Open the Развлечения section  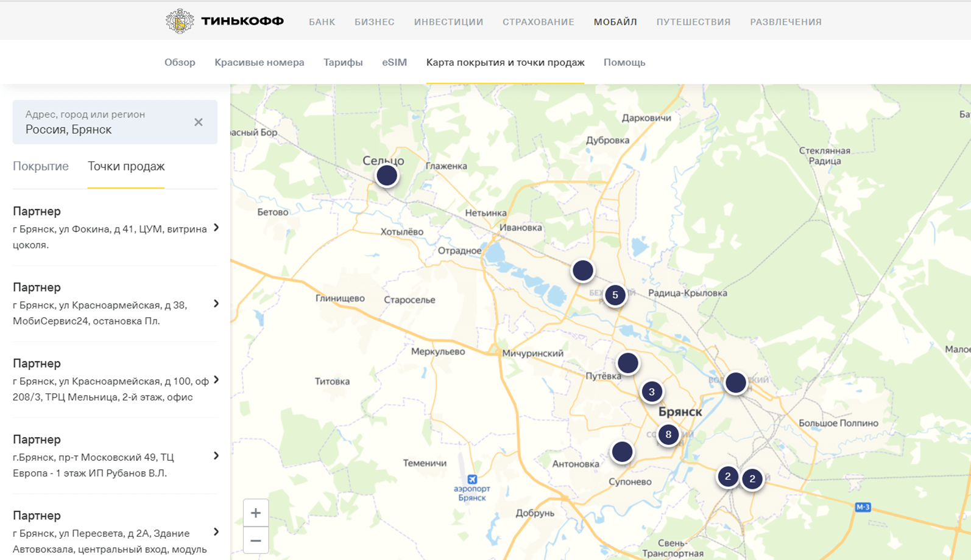[786, 22]
